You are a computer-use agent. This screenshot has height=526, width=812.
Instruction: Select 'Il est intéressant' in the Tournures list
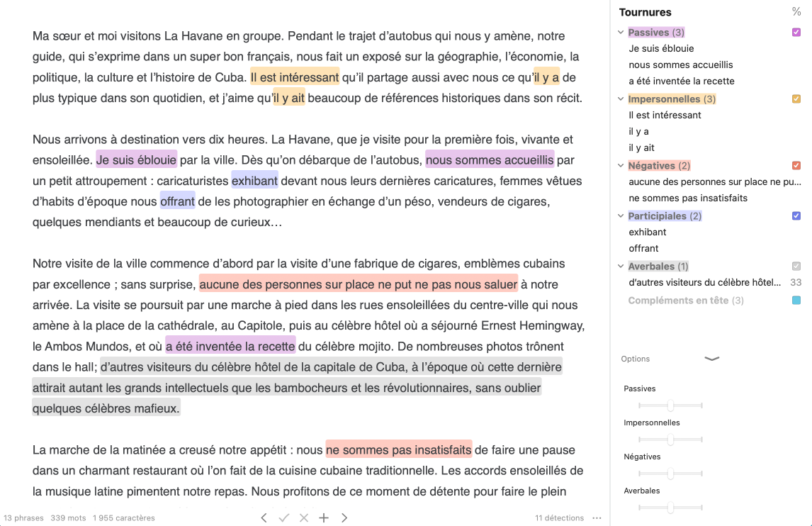point(665,115)
